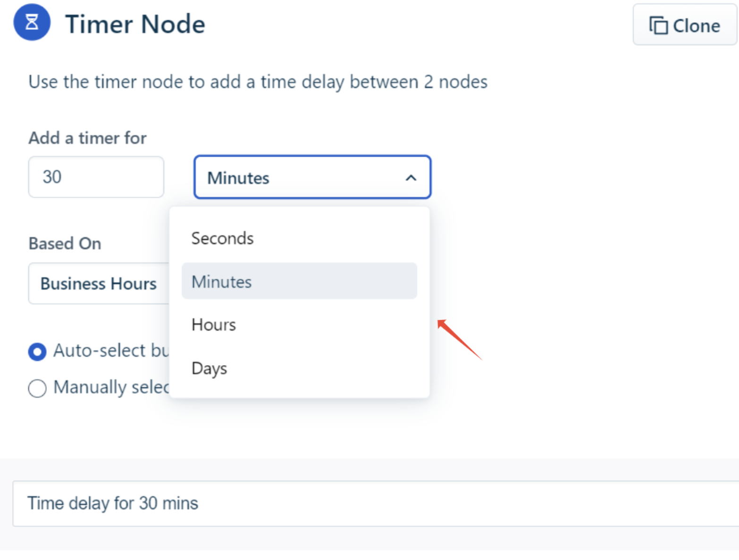Click the Clone button label
The height and width of the screenshot is (560, 739).
point(697,26)
